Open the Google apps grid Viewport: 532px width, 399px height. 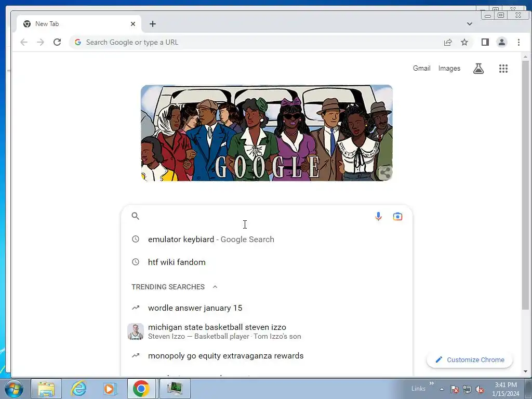coord(503,69)
